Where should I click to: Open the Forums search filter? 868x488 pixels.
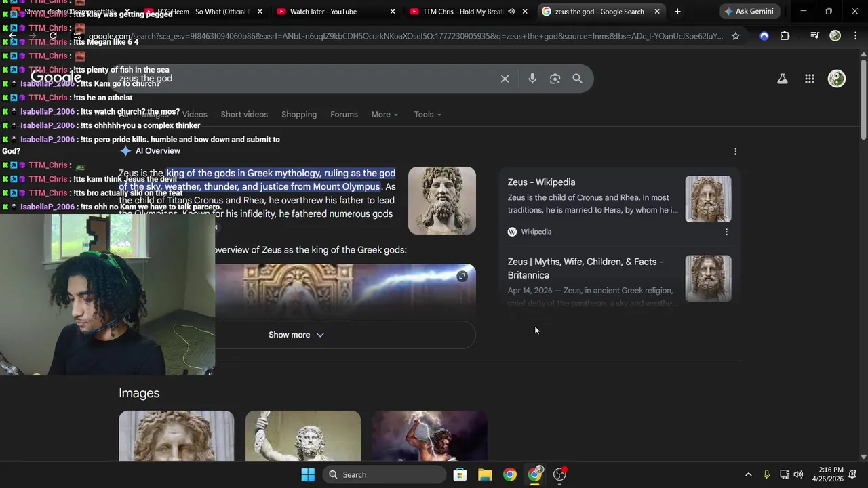(x=344, y=115)
